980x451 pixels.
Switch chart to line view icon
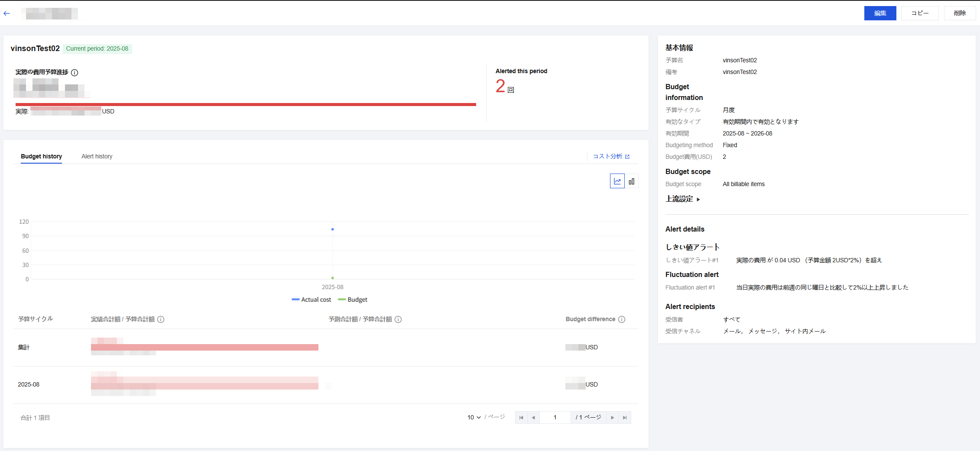tap(617, 181)
